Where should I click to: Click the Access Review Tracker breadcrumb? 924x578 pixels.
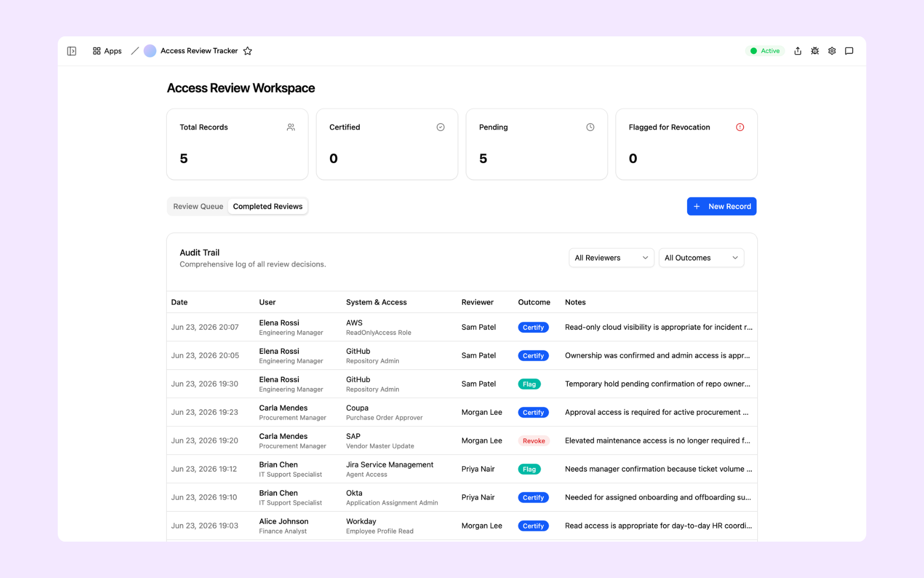(x=199, y=51)
